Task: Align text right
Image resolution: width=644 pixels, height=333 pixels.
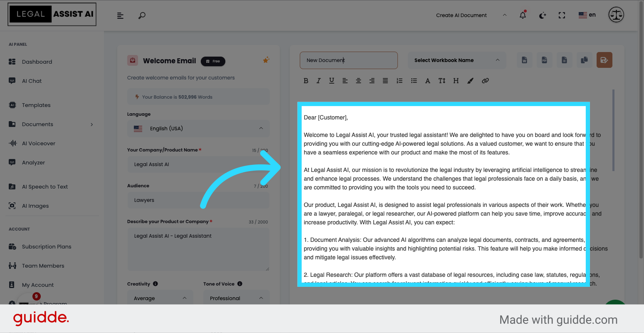Action: pyautogui.click(x=372, y=81)
